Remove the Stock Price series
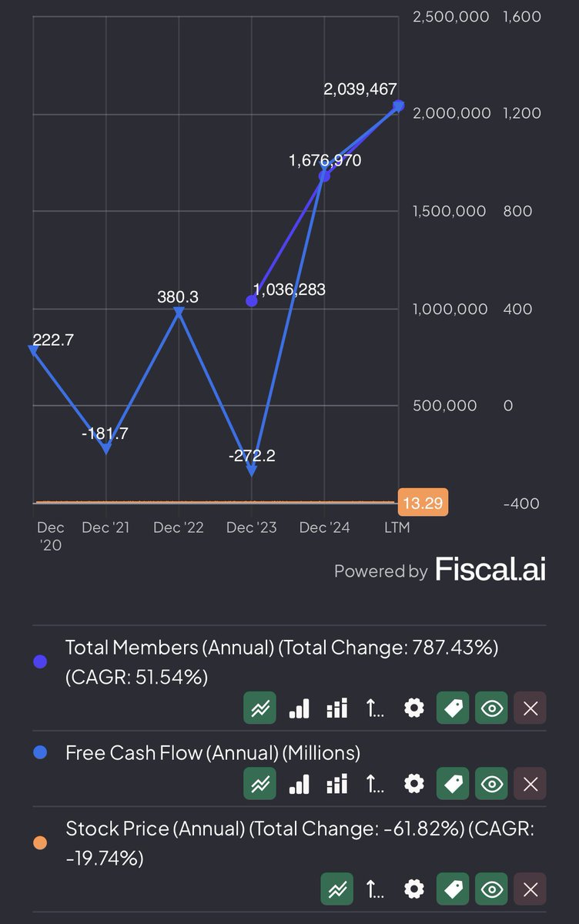Screen dimensions: 579x924 click(x=530, y=889)
